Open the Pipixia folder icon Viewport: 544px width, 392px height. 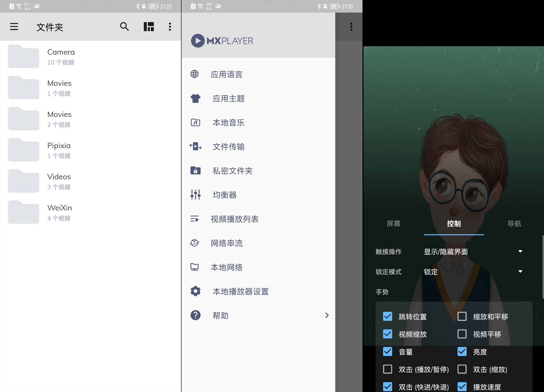pos(24,150)
